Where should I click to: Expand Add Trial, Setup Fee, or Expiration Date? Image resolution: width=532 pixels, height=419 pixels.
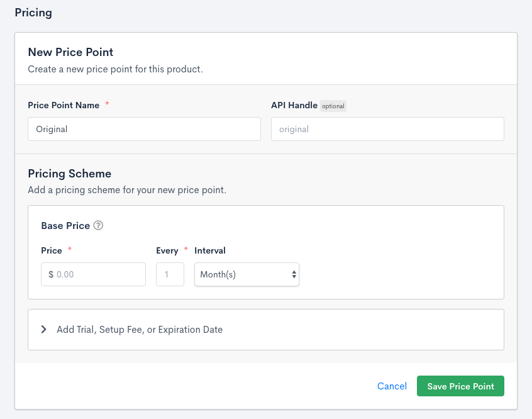coord(266,330)
